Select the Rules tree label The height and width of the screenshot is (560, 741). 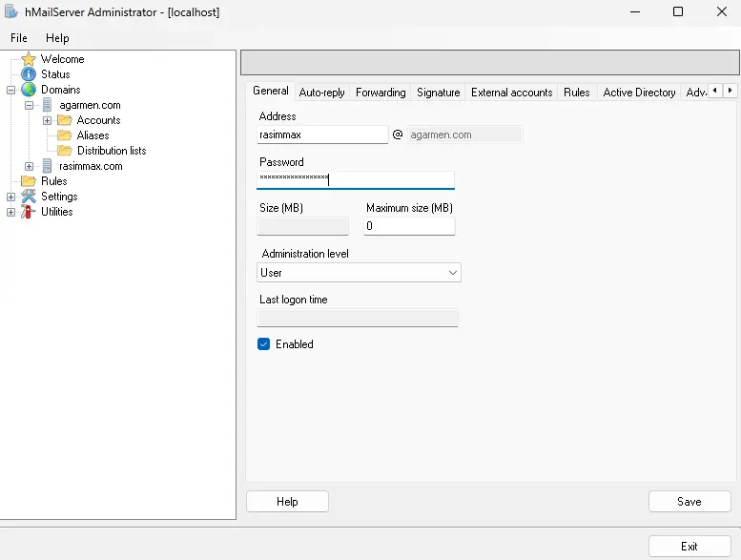click(53, 181)
